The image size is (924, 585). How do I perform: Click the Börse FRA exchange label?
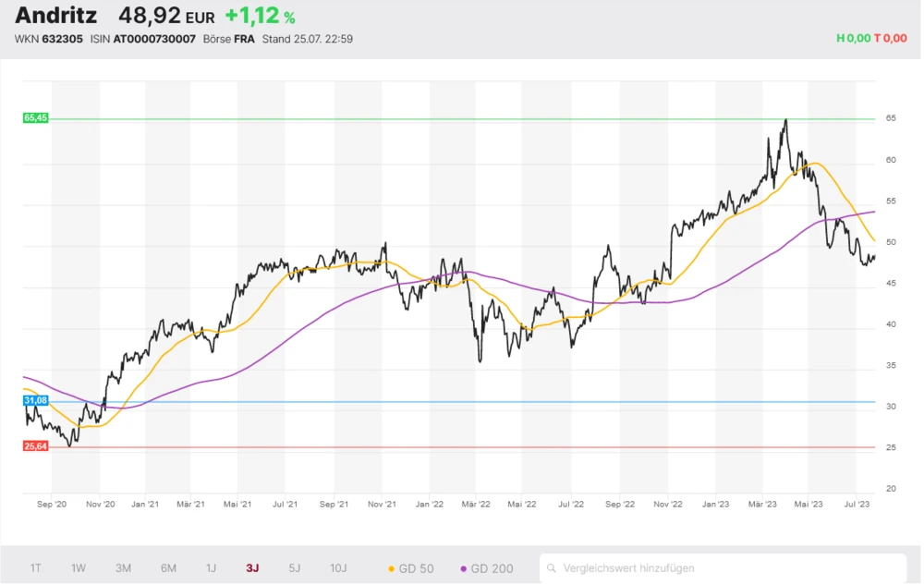pos(228,39)
